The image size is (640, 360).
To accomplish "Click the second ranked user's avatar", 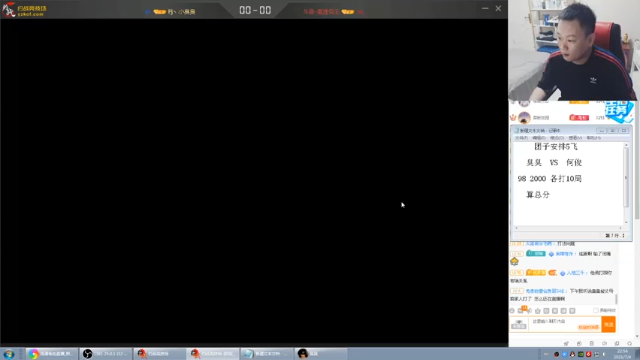I will point(524,118).
